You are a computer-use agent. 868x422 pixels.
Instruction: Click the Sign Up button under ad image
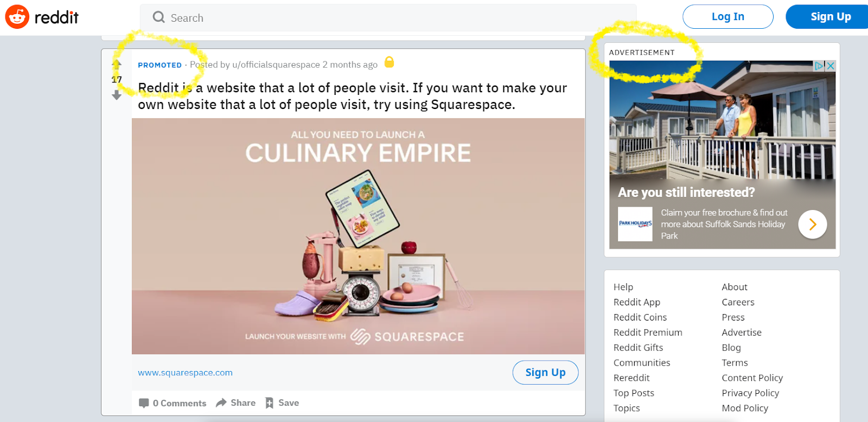pyautogui.click(x=545, y=373)
